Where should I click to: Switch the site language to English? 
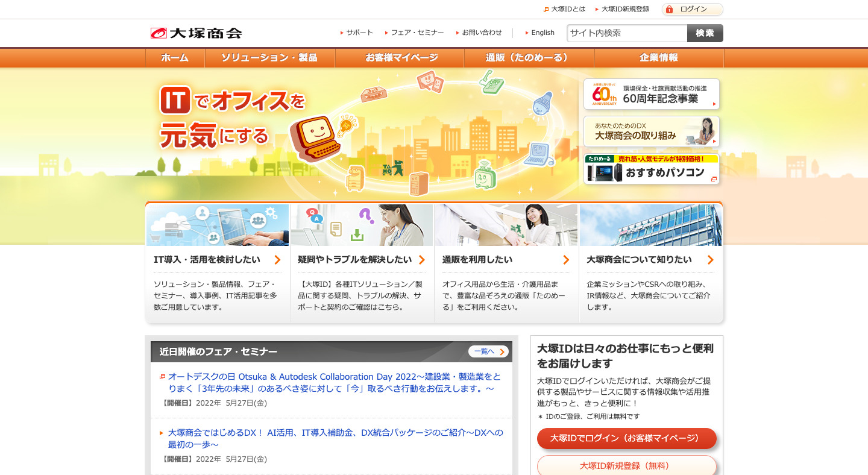click(x=542, y=33)
